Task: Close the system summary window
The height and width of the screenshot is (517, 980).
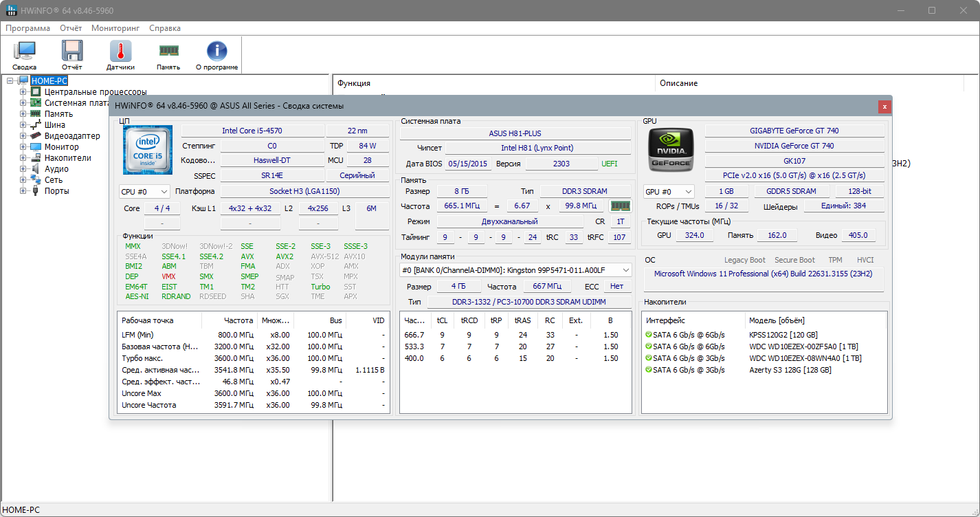Action: pos(884,107)
